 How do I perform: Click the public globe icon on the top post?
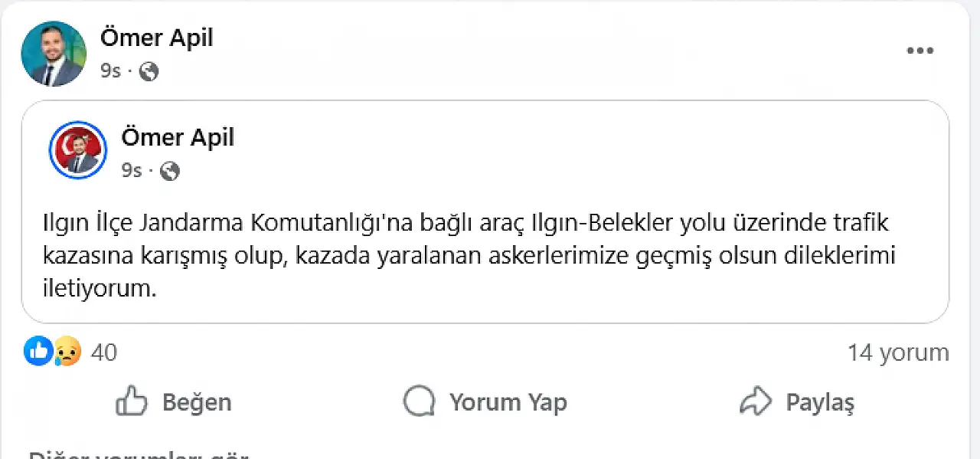coord(149,72)
